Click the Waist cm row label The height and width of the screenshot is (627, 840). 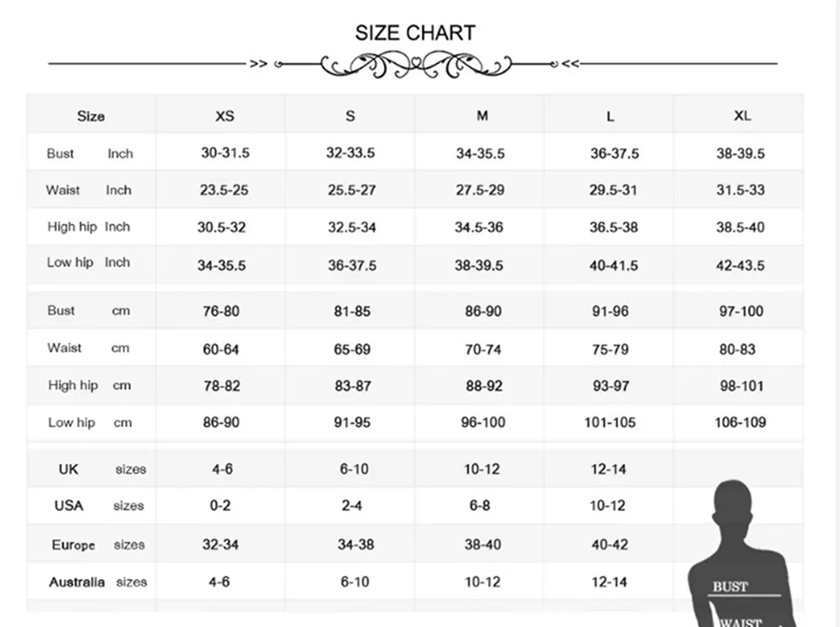[88, 348]
